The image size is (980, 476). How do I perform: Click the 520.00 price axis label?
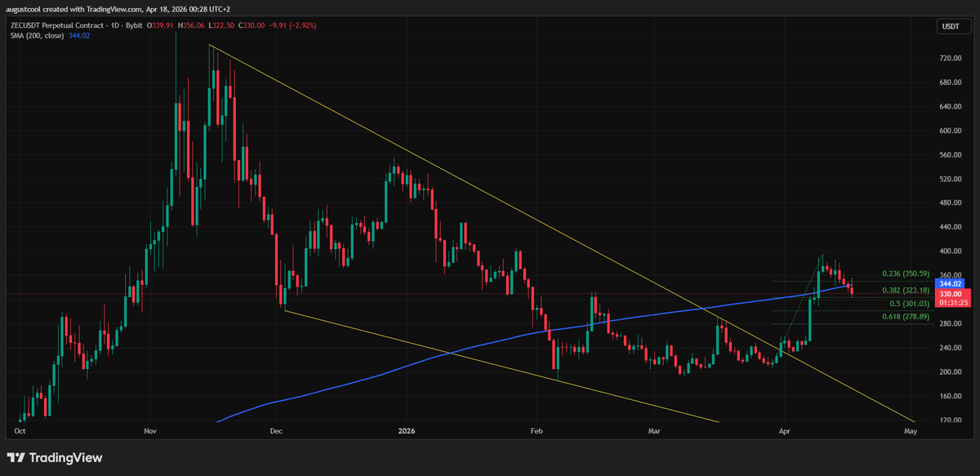(x=951, y=179)
